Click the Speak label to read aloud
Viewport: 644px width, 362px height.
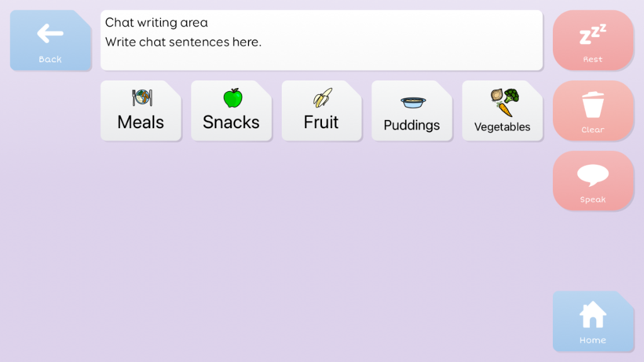pos(592,199)
